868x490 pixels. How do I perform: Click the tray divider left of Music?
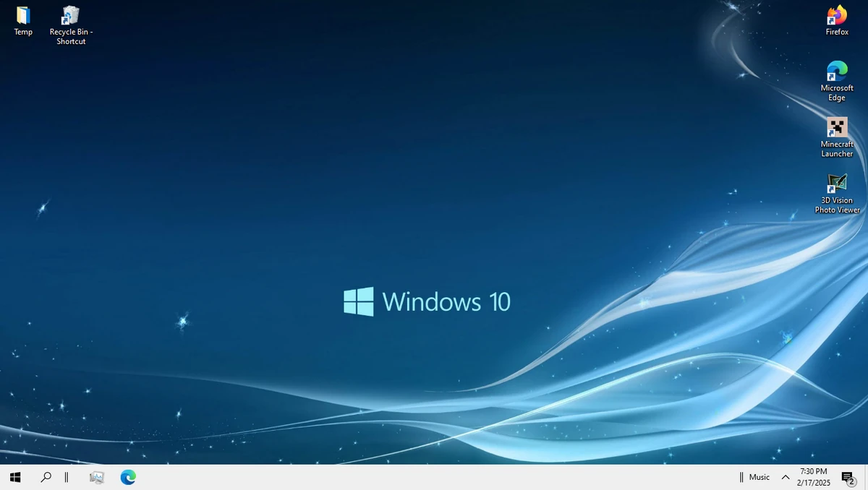[741, 477]
